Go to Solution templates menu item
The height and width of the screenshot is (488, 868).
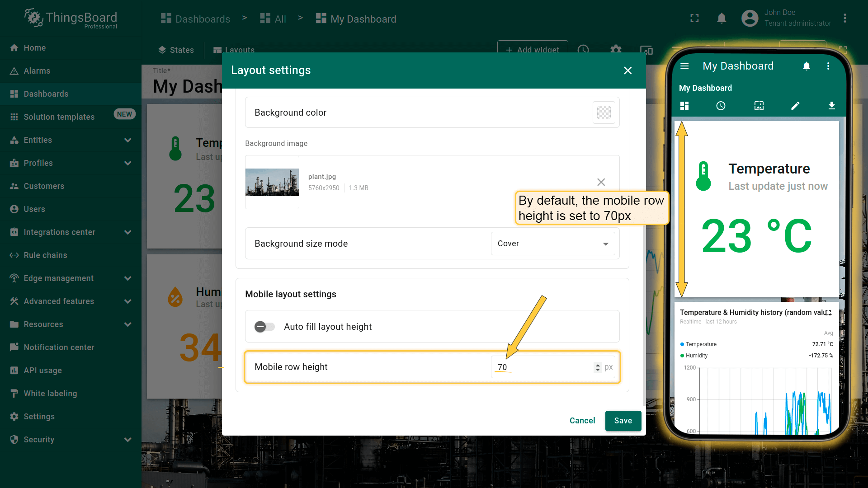(x=59, y=117)
